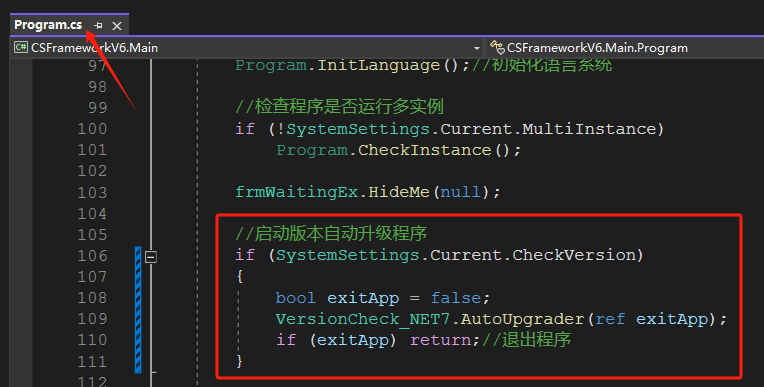The image size is (764, 387).
Task: Click the class icon beside CSFrameworkV6.Main.Program
Action: pyautogui.click(x=497, y=47)
